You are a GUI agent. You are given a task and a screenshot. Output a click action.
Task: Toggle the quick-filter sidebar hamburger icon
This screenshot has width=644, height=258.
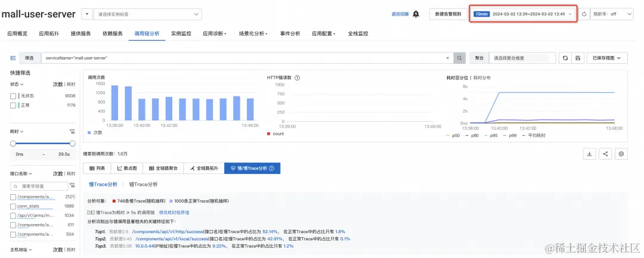pos(13,58)
